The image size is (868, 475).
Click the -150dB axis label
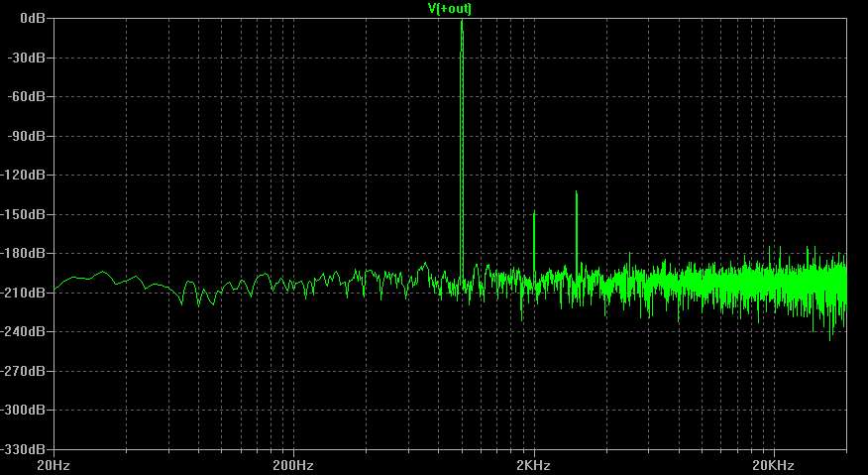[24, 214]
